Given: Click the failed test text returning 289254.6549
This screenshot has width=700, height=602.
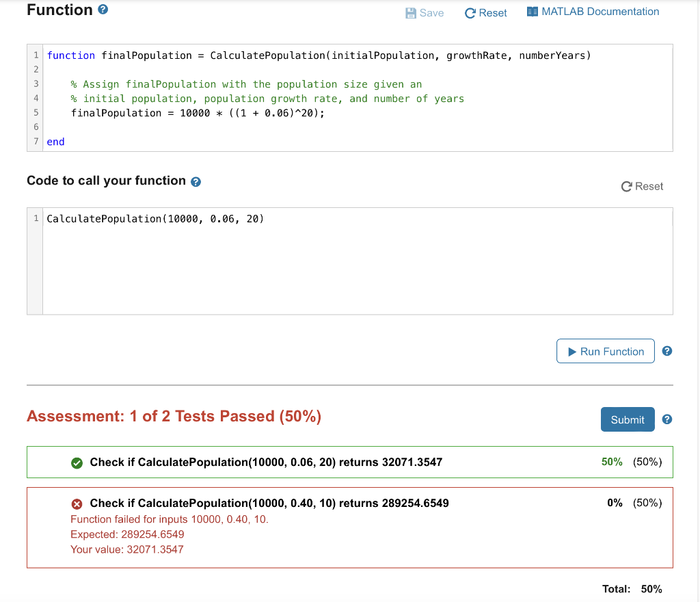Looking at the screenshot, I should (269, 503).
